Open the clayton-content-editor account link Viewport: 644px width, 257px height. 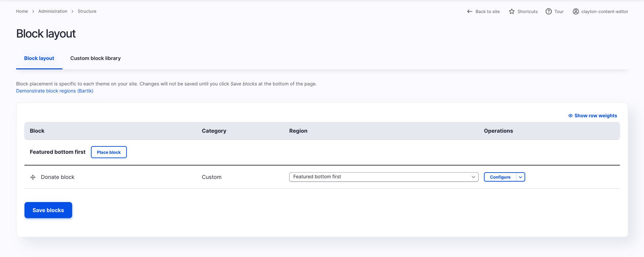[604, 11]
